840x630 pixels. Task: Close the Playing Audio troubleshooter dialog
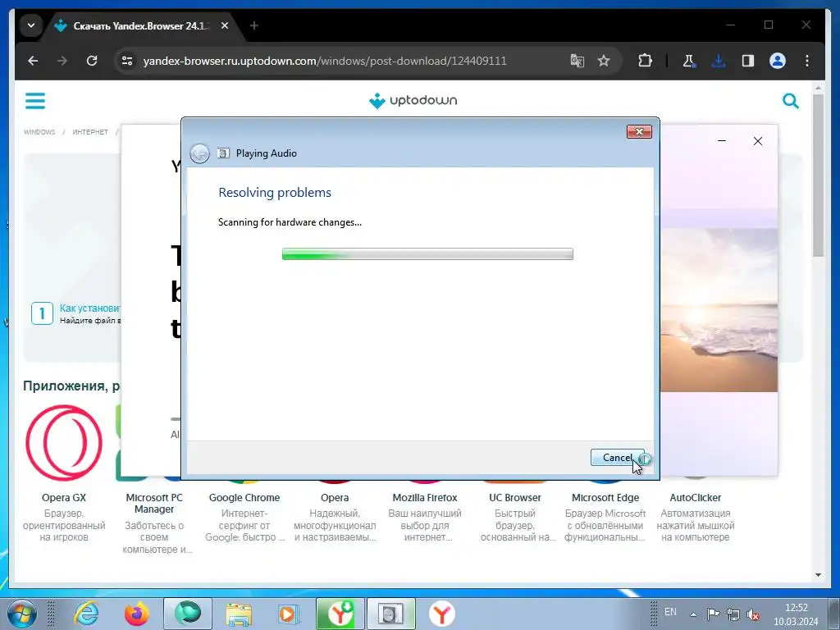[x=639, y=132]
